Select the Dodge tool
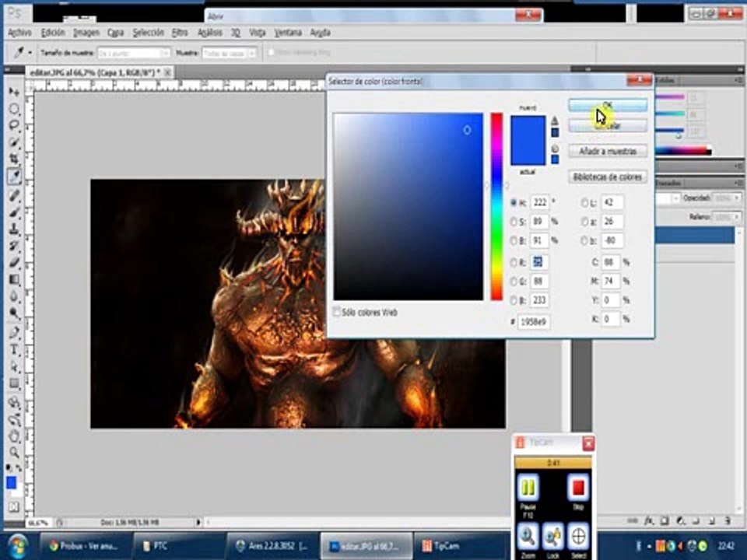This screenshot has height=560, width=747. tap(14, 313)
